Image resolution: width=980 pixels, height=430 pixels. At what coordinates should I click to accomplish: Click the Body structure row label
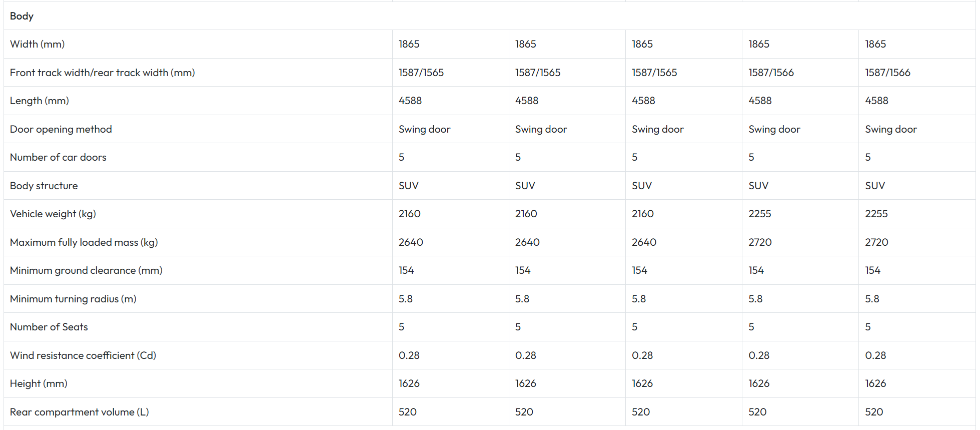pos(44,186)
